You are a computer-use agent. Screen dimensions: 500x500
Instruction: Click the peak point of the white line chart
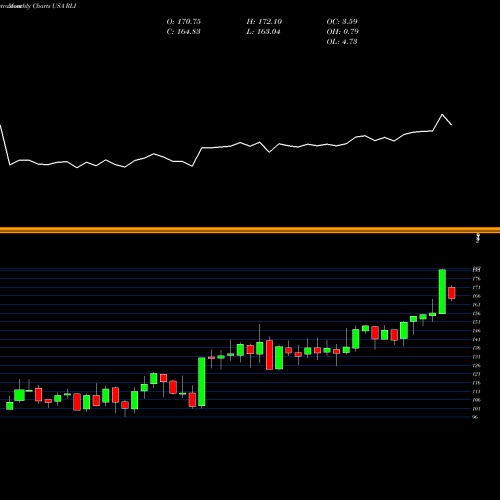(x=442, y=115)
